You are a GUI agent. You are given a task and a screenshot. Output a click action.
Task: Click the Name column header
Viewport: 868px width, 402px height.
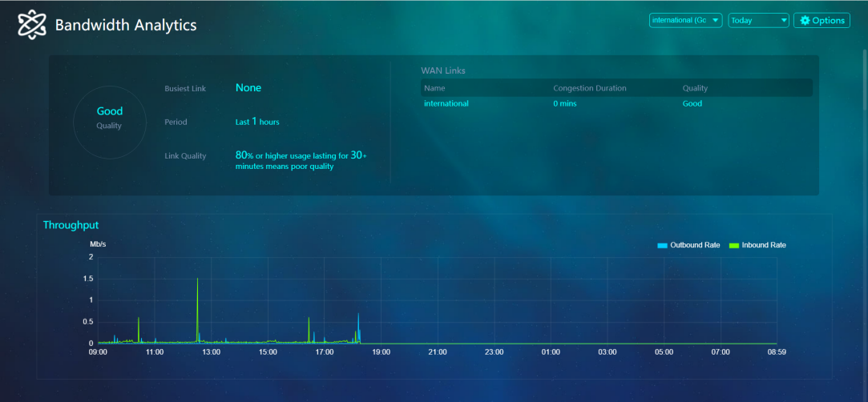tap(434, 88)
